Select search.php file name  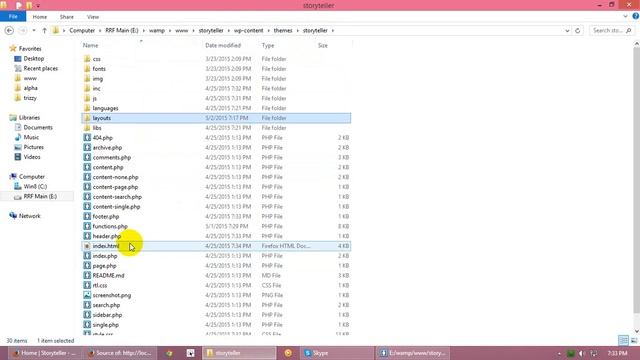pyautogui.click(x=106, y=305)
